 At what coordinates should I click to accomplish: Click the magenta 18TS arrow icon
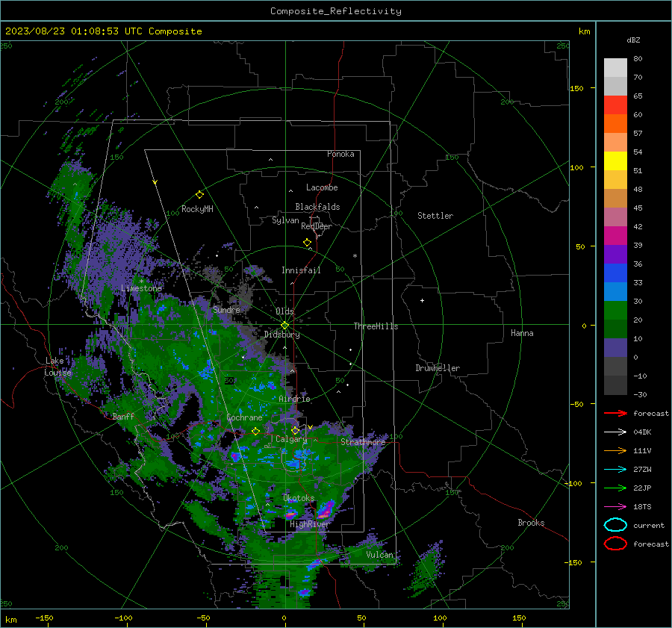coord(615,507)
